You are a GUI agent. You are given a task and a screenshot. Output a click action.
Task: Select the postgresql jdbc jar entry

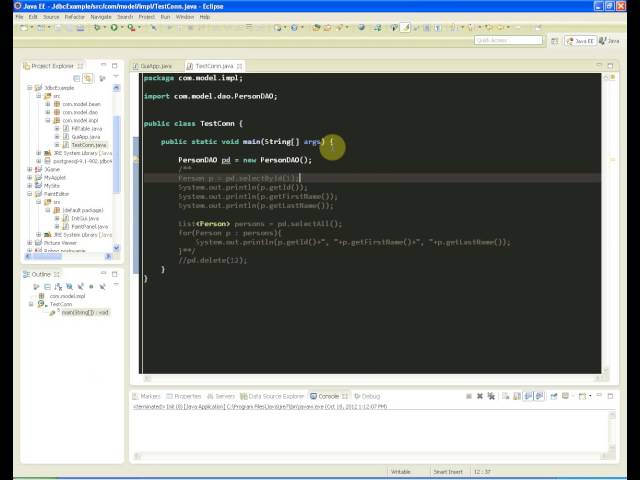[x=82, y=161]
